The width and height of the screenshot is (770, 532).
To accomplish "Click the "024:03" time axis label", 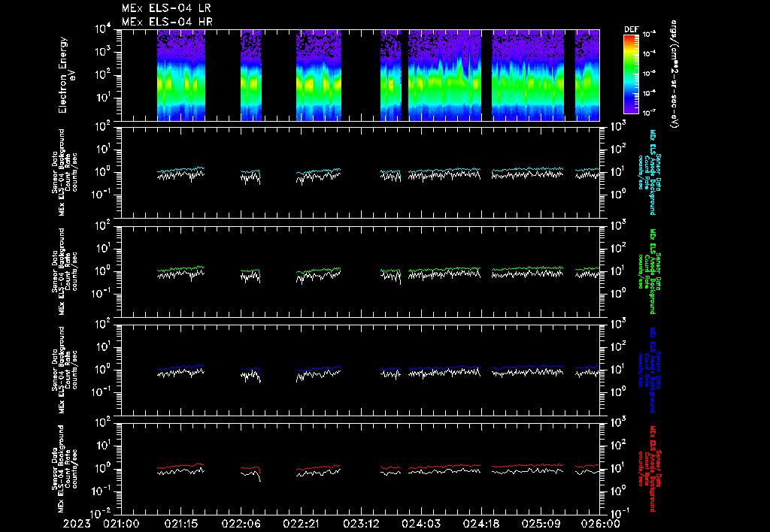I will (x=420, y=524).
